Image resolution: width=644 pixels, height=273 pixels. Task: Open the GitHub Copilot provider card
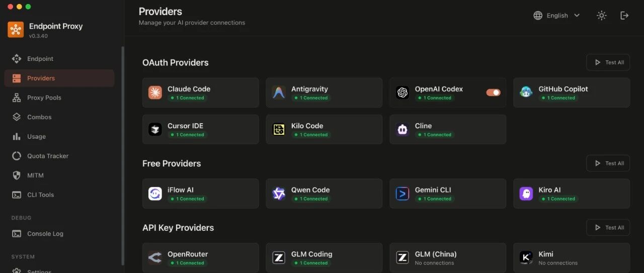pyautogui.click(x=572, y=93)
